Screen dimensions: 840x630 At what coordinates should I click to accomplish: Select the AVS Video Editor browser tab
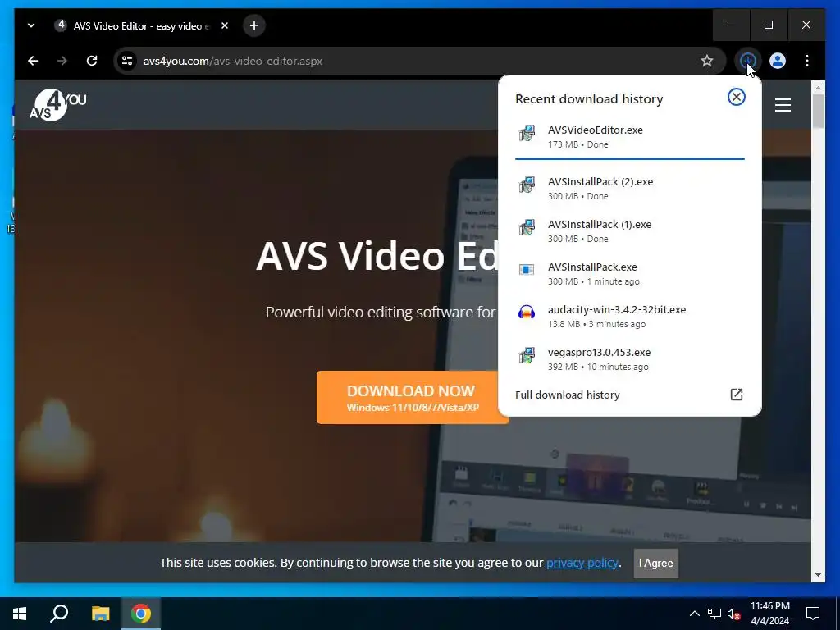140,25
